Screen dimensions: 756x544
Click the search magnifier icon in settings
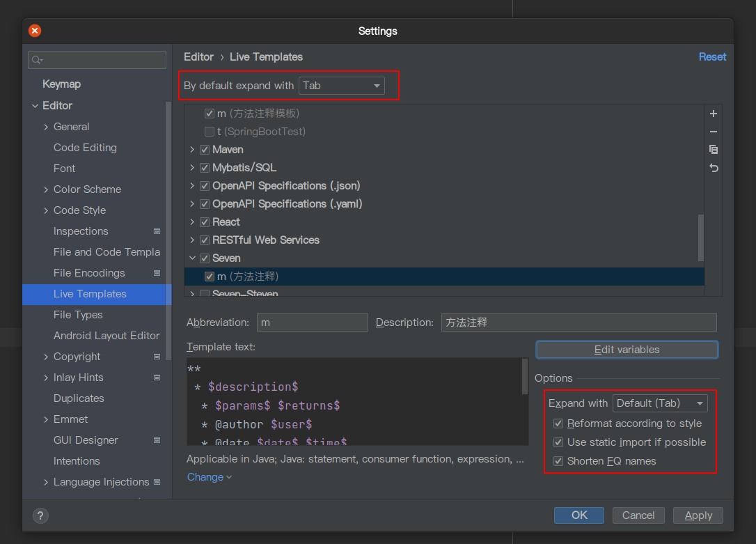tap(37, 60)
